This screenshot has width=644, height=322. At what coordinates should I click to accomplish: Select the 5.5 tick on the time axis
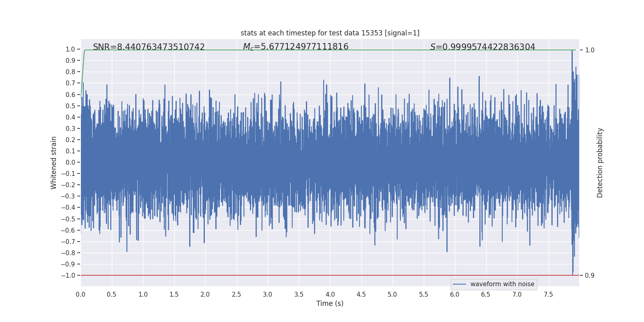[423, 294]
